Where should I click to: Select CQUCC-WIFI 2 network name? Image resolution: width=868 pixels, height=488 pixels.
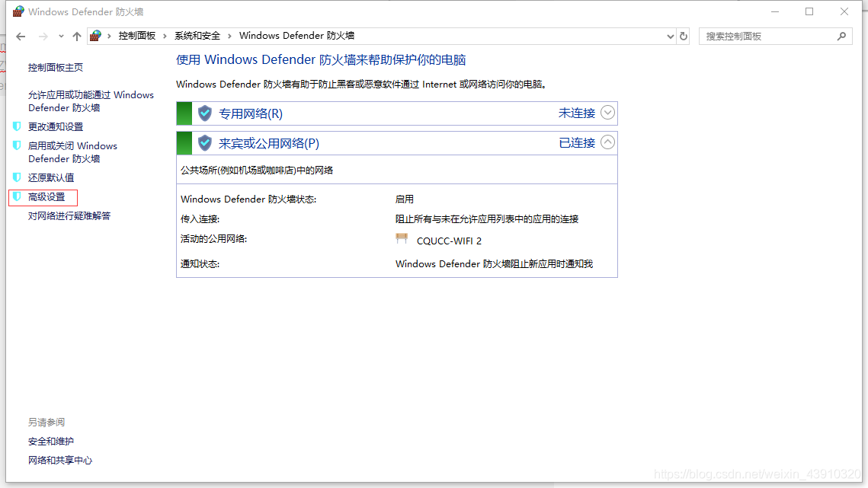(449, 241)
